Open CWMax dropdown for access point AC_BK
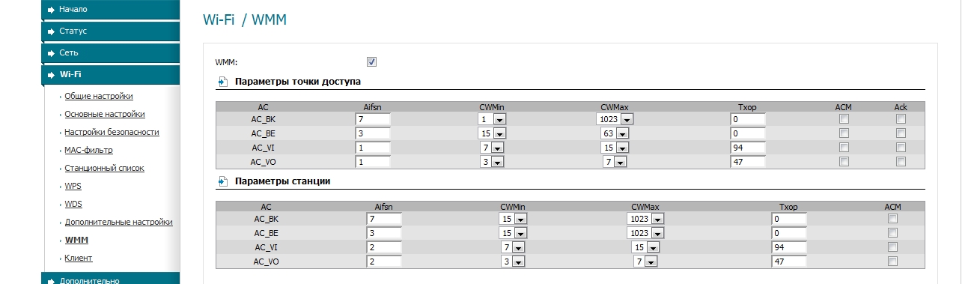 (615, 119)
